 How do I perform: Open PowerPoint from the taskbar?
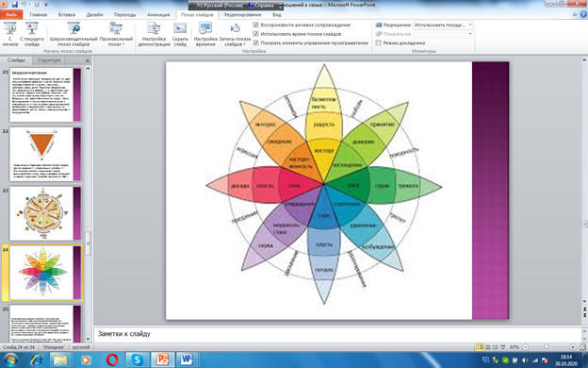pyautogui.click(x=162, y=360)
